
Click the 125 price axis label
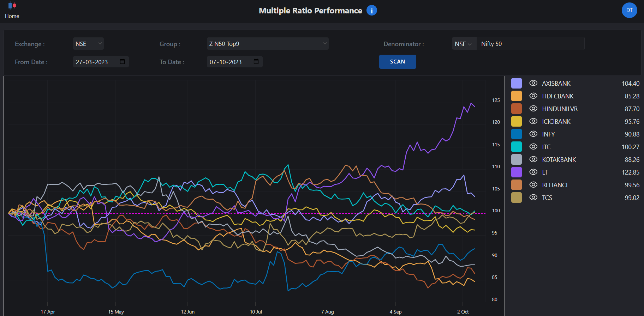coord(496,100)
